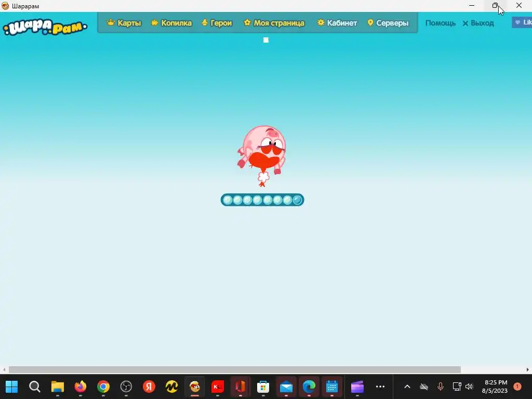This screenshot has width=532, height=399.
Task: Select the Шарарам app taskbar icon
Action: point(194,387)
